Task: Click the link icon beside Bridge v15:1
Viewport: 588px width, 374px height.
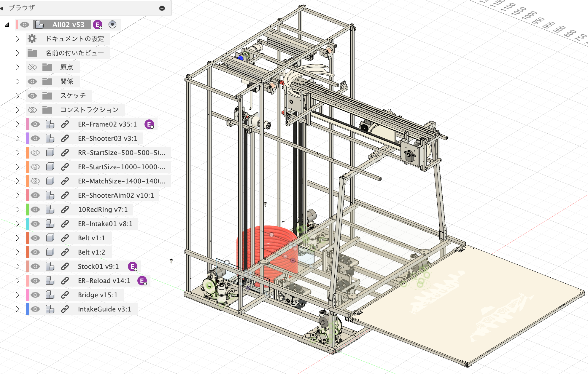Action: [65, 295]
